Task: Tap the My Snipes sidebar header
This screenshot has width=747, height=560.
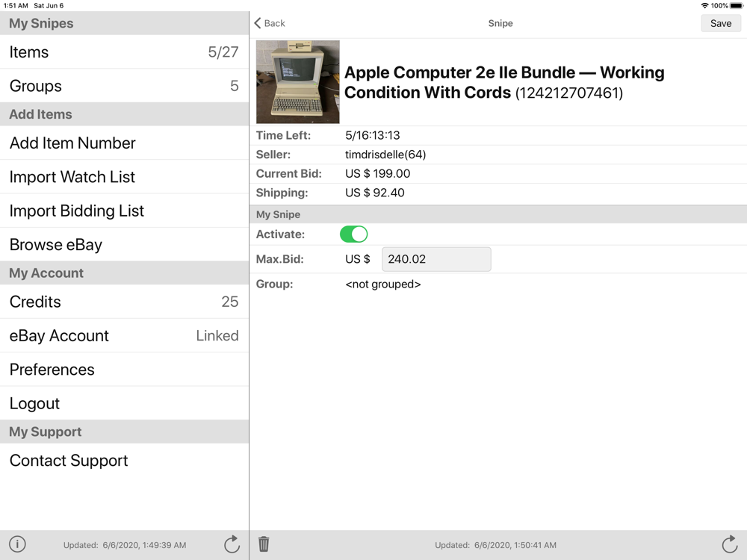Action: pos(124,23)
